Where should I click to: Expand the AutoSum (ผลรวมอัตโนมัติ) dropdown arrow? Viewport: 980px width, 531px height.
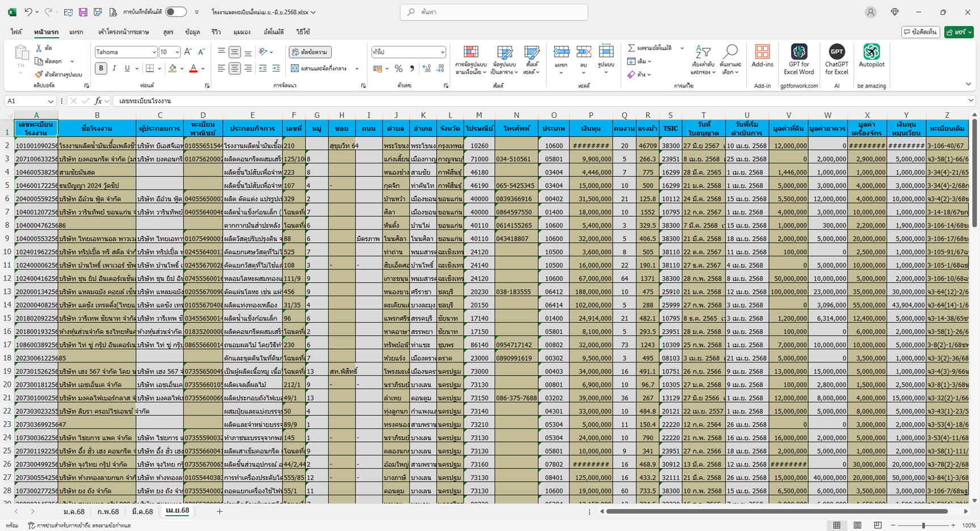(x=682, y=48)
